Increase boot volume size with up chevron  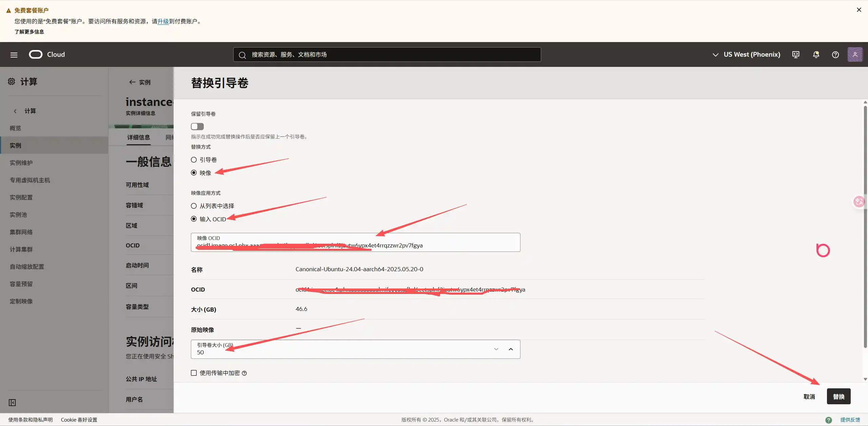511,349
